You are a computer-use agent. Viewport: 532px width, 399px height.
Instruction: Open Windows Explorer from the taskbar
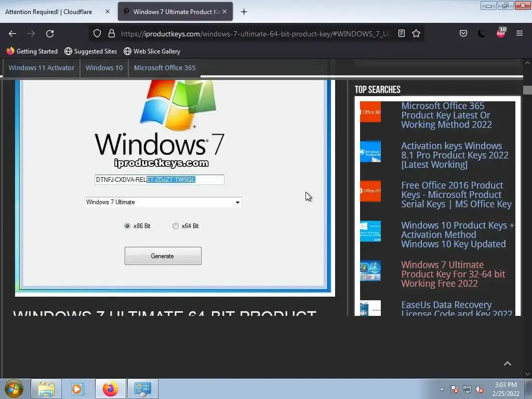coord(46,389)
